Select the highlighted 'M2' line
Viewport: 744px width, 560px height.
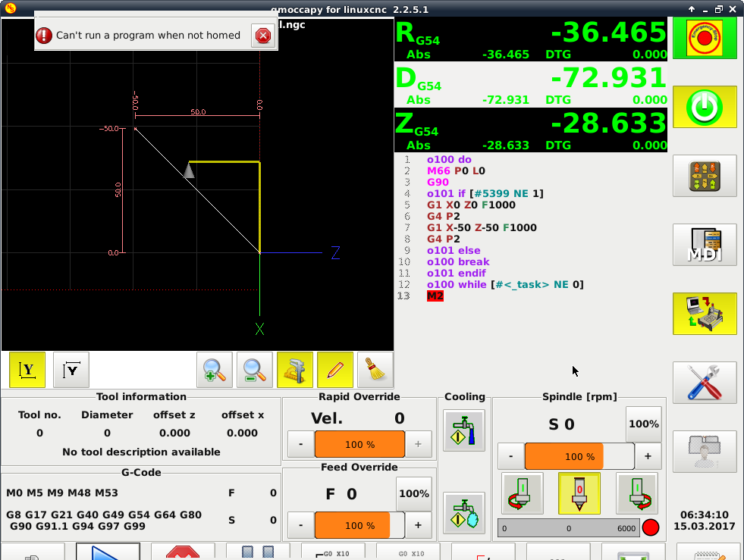435,296
